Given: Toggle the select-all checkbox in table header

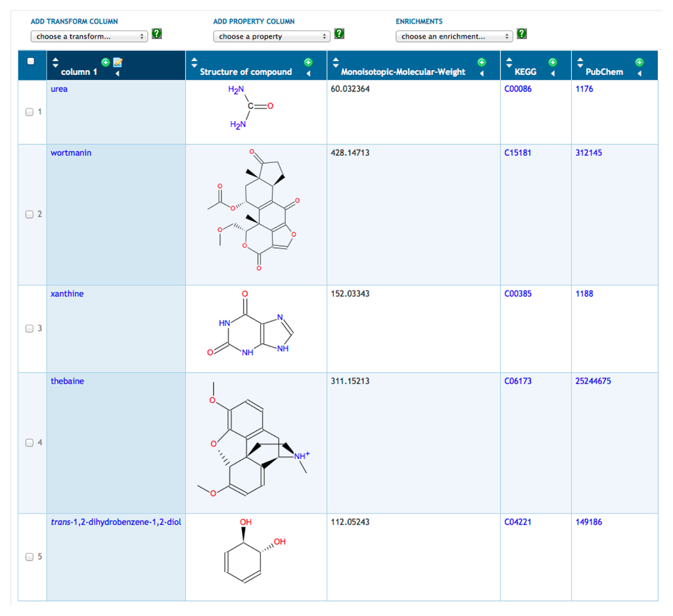Looking at the screenshot, I should 30,62.
